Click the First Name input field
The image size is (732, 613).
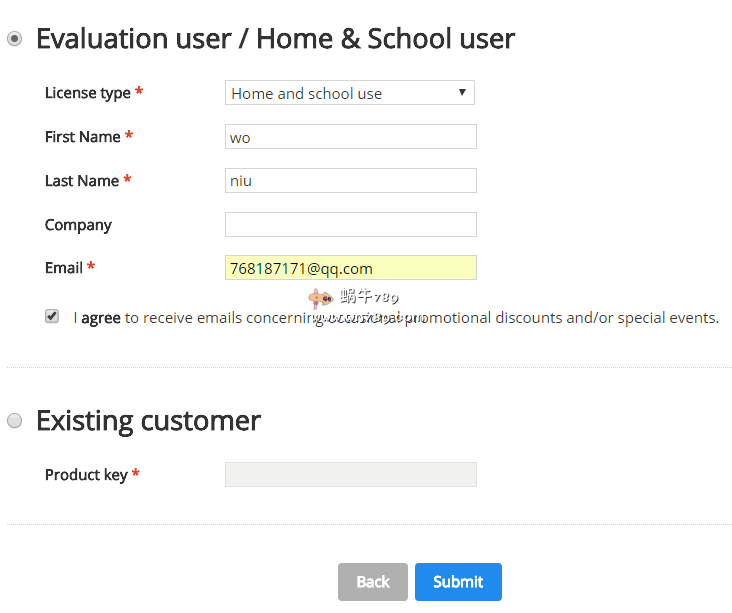tap(350, 137)
